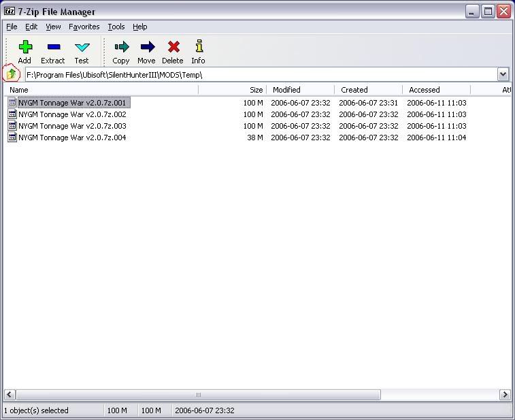This screenshot has width=515, height=420.
Task: Click horizontal scrollbar right arrow
Action: [x=505, y=394]
